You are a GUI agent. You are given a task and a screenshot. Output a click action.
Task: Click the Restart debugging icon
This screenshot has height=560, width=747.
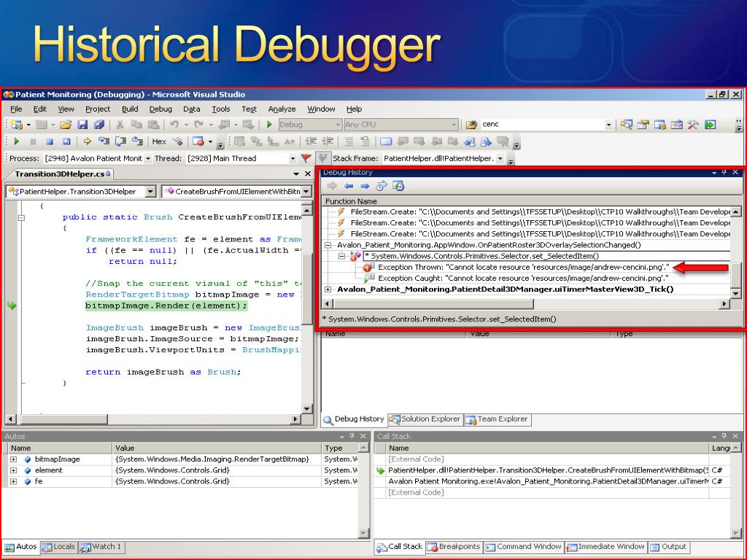tap(66, 141)
